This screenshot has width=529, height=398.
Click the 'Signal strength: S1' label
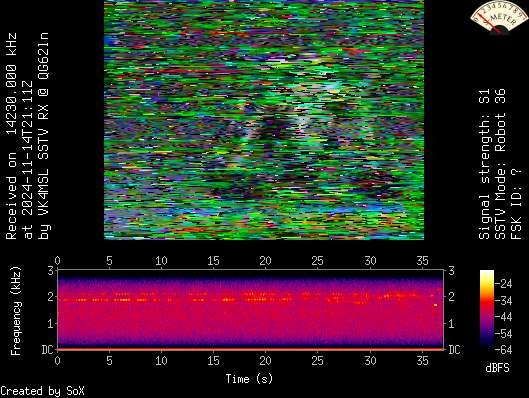[484, 164]
